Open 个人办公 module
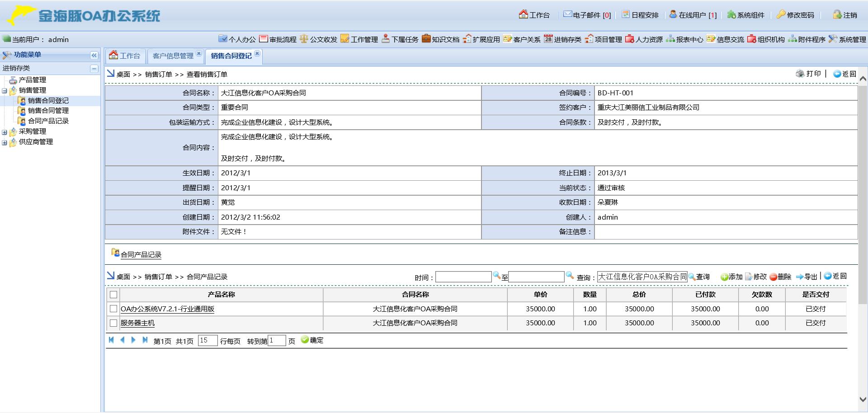The image size is (868, 413). coord(237,39)
